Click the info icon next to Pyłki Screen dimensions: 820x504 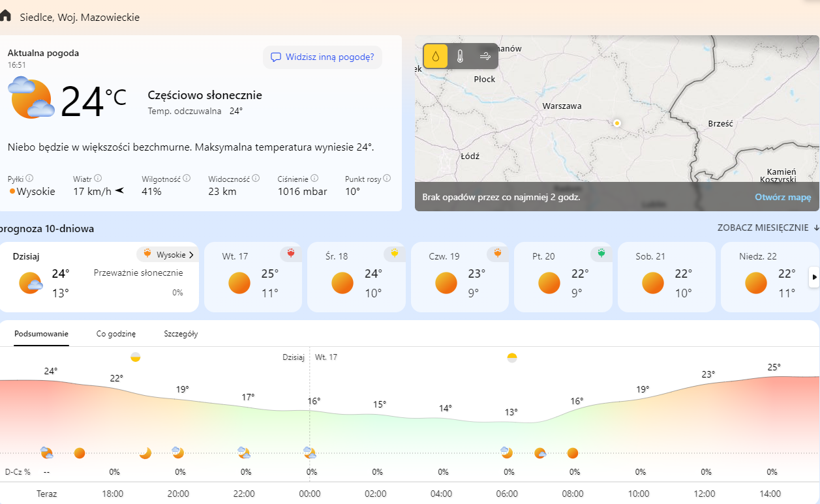click(x=30, y=178)
